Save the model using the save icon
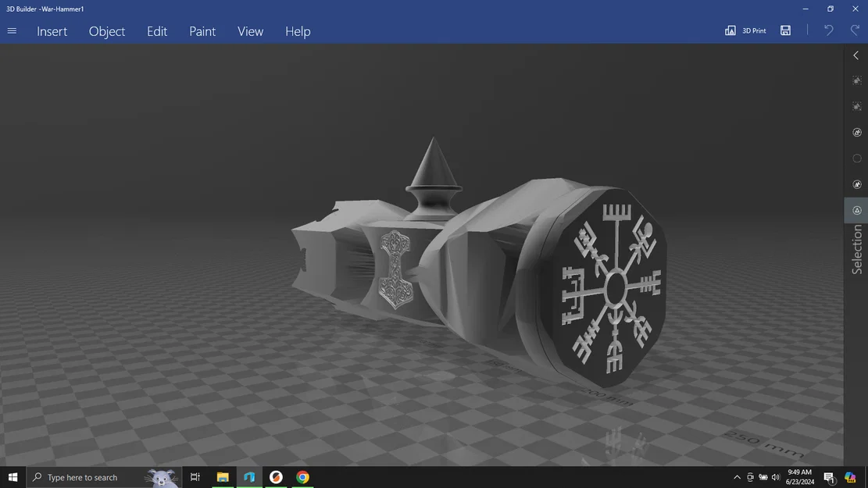Image resolution: width=868 pixels, height=488 pixels. 785,30
